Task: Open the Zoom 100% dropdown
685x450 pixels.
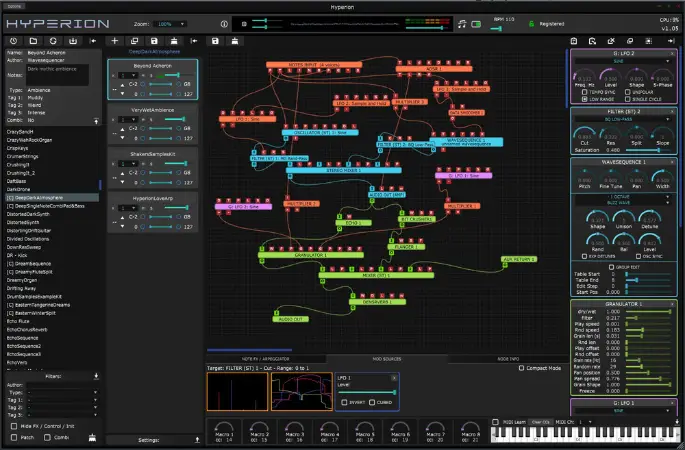Action: pos(171,22)
